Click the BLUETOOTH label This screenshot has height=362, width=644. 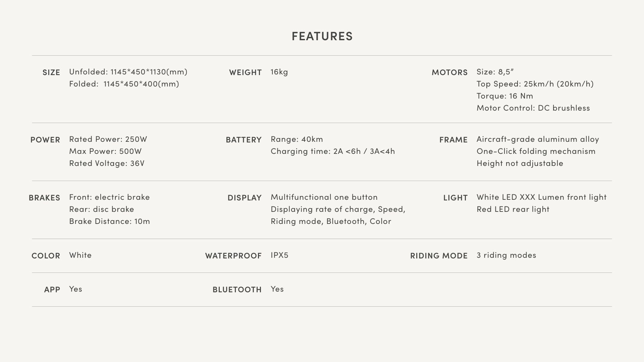[x=237, y=290]
